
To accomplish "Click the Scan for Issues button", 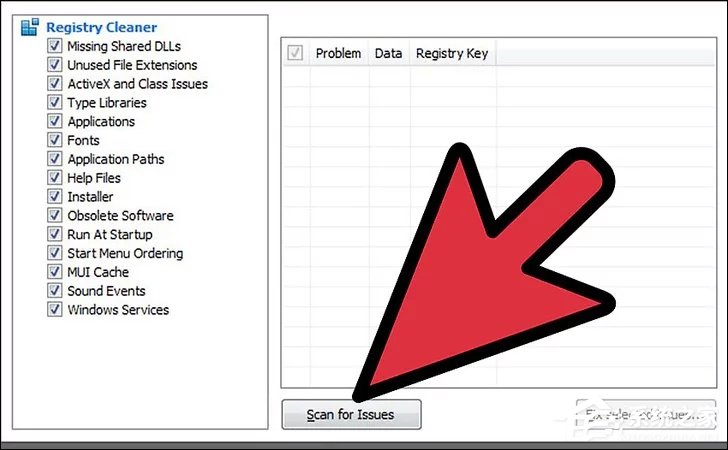I will pyautogui.click(x=351, y=414).
